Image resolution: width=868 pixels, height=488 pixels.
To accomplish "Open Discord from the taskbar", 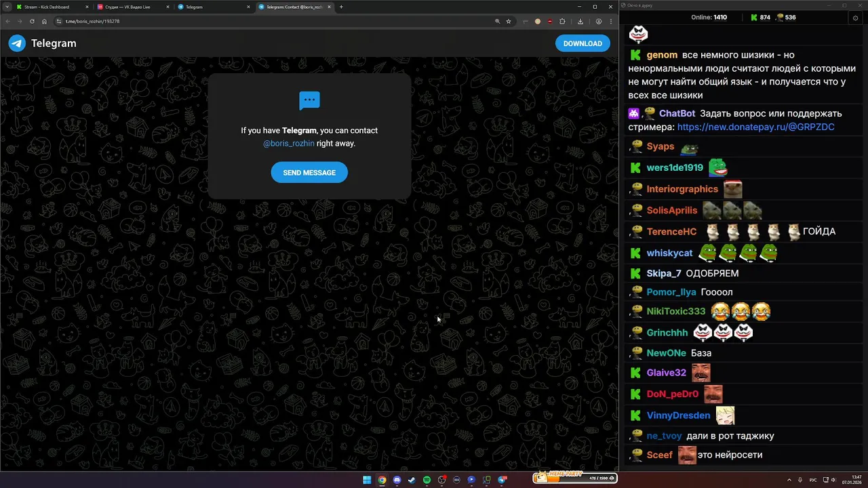I will coord(397,480).
